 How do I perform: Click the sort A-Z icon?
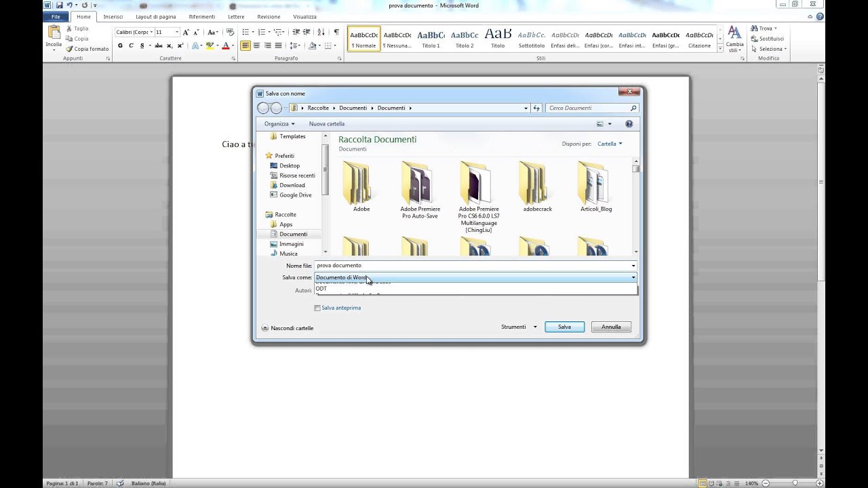(322, 32)
